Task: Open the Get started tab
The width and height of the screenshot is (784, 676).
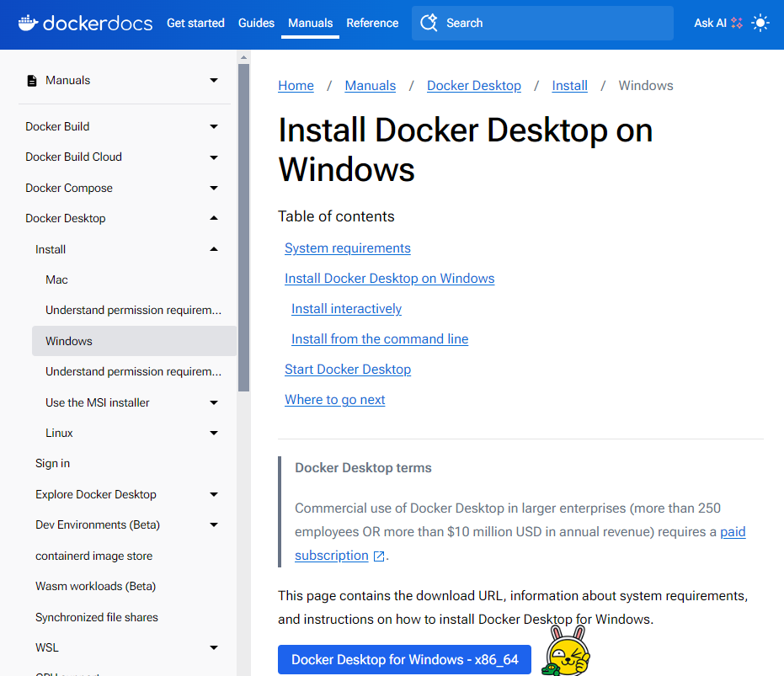Action: coord(195,23)
